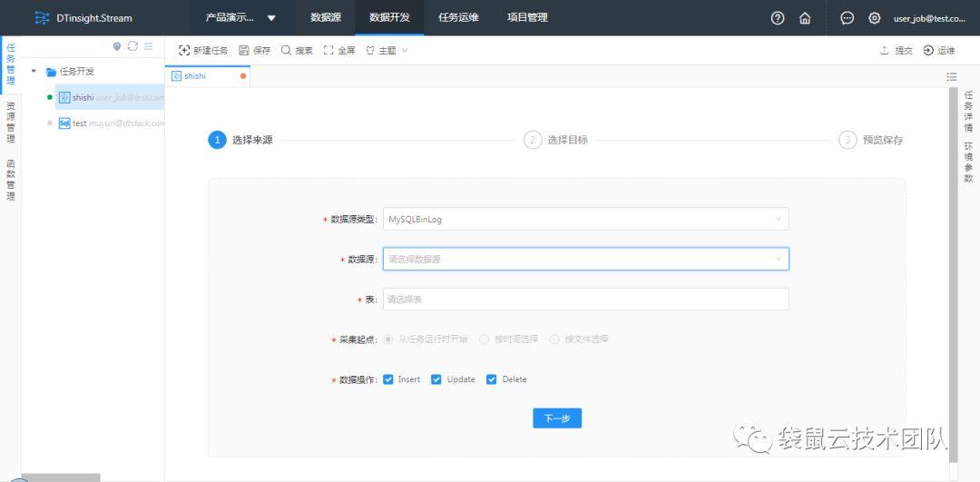Open the 主题 theme menu
This screenshot has width=980, height=482.
pos(387,51)
